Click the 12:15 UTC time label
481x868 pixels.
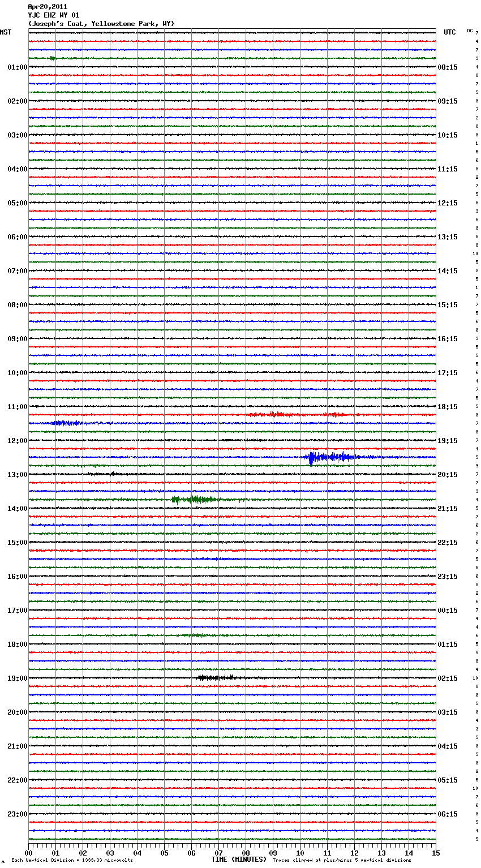(x=448, y=203)
